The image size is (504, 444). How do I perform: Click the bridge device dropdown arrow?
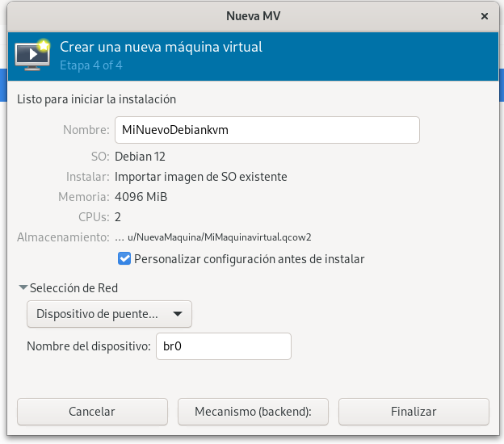[178, 314]
